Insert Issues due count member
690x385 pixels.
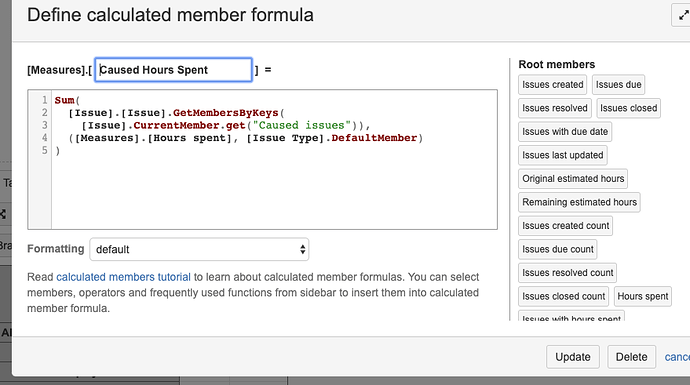558,249
